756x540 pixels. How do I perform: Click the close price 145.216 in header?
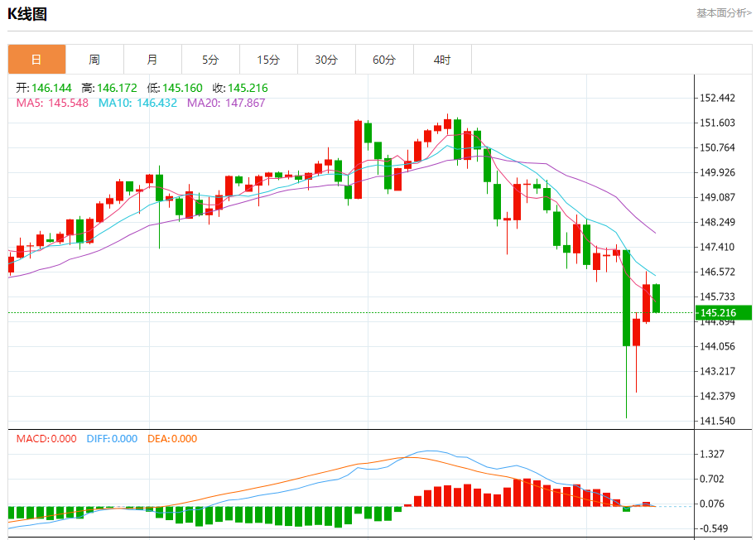coord(248,89)
